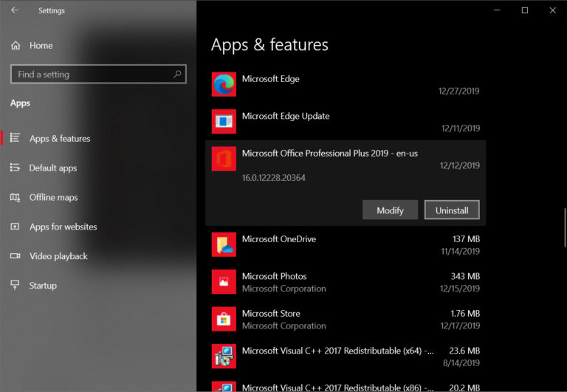Select Microsoft Photos in the list
The image size is (567, 392).
point(346,282)
